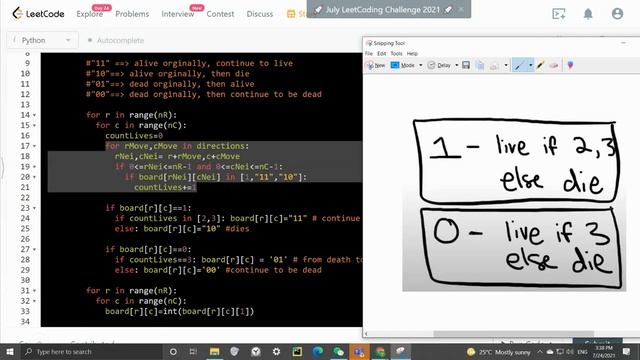Click the New snip button in Snipping Tool

point(376,65)
